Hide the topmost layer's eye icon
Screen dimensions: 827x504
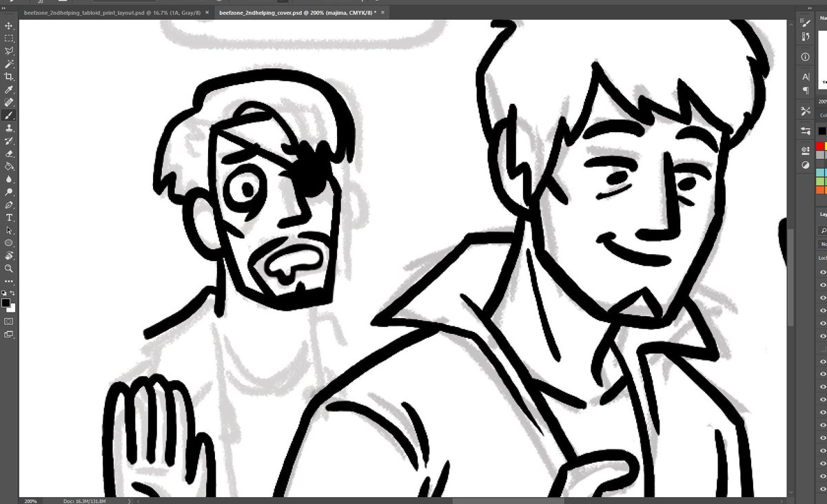coord(823,271)
